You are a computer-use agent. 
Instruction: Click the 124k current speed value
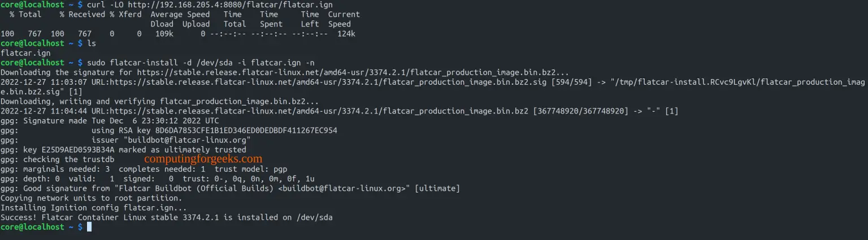click(x=345, y=34)
